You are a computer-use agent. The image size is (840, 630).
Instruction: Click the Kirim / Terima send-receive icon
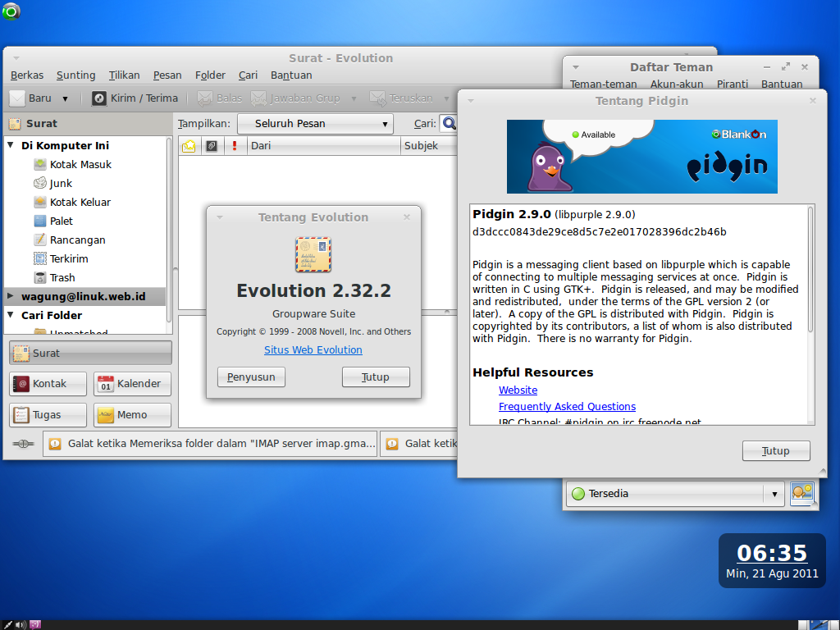99,98
